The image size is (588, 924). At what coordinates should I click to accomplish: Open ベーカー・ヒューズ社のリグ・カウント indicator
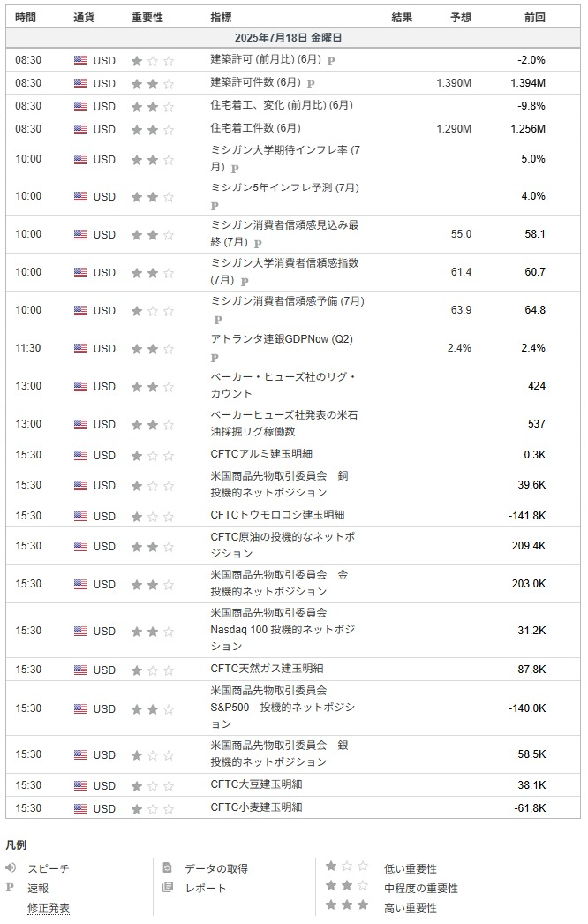coord(283,385)
